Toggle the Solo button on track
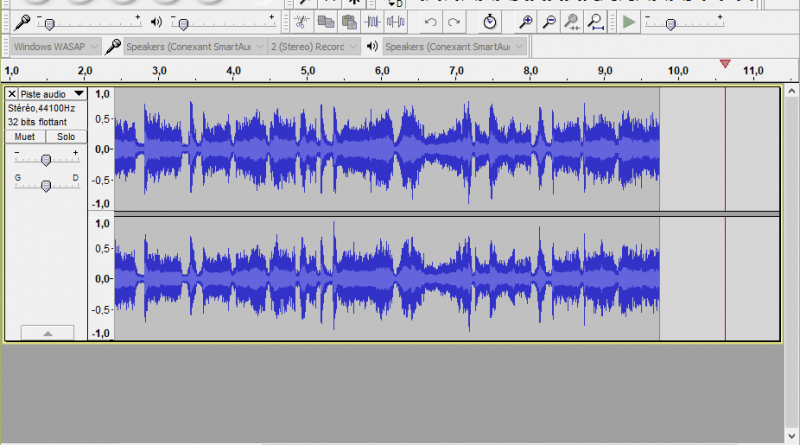Screen dimensions: 800x445 pos(65,136)
